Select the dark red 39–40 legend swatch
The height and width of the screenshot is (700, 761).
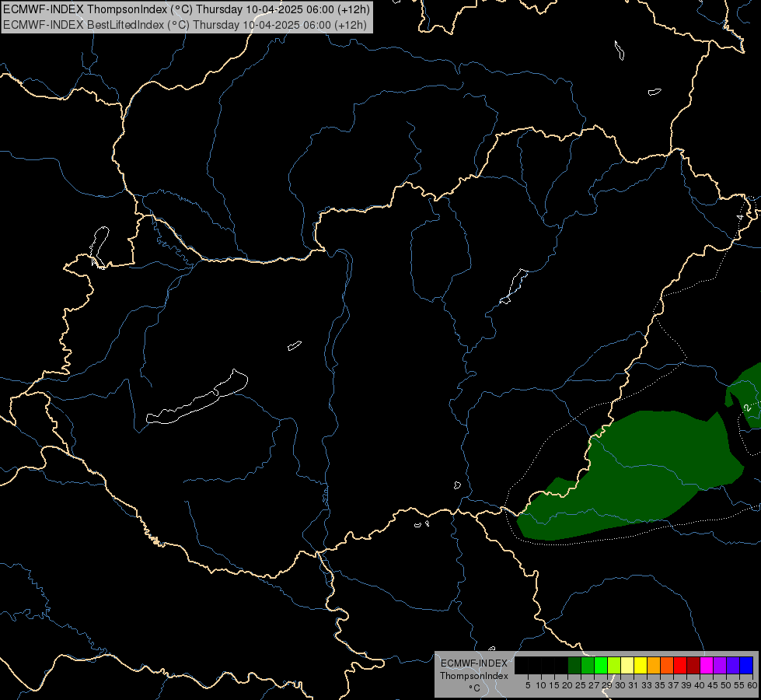click(x=693, y=666)
